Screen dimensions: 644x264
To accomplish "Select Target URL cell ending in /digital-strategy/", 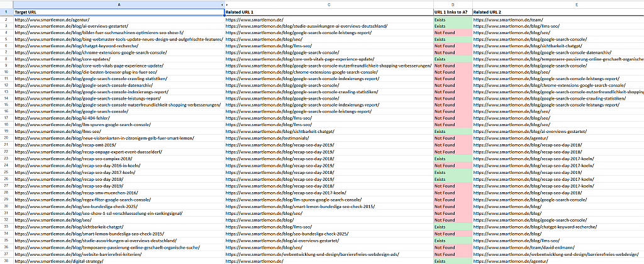I will pos(119,261).
